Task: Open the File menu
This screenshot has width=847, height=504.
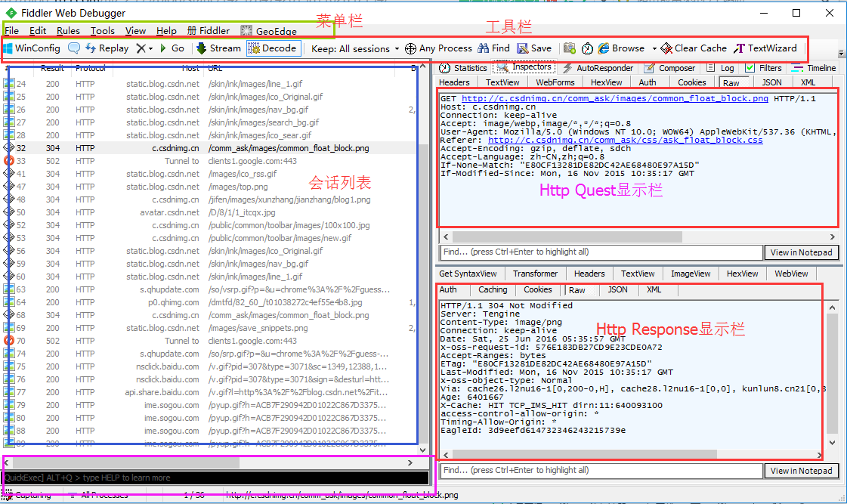Action: pos(11,31)
